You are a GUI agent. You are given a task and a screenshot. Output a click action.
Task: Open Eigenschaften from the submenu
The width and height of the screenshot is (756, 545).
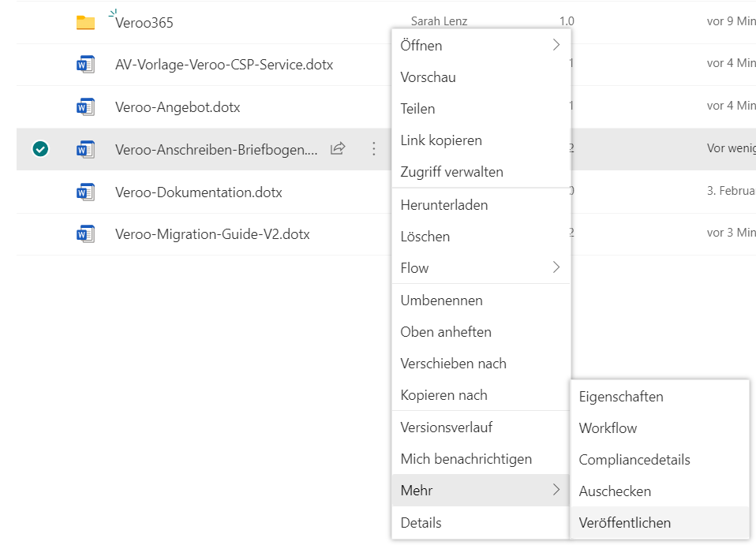tap(621, 397)
